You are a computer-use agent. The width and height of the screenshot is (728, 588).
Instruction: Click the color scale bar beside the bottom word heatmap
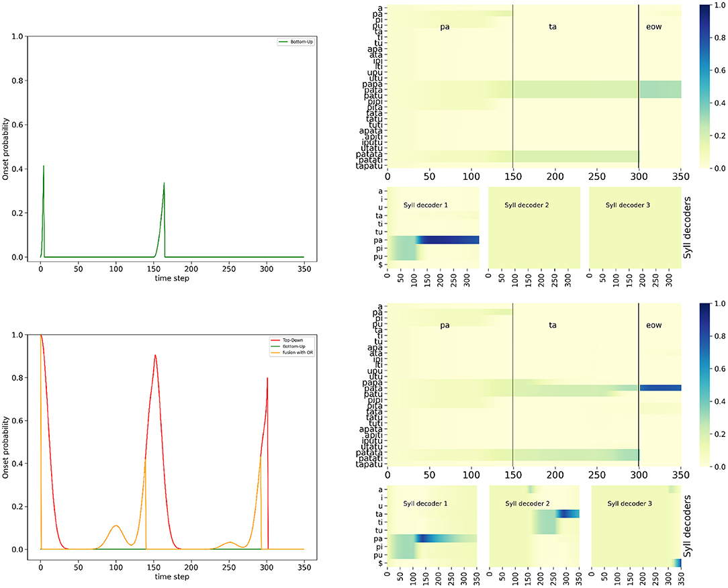tap(704, 385)
